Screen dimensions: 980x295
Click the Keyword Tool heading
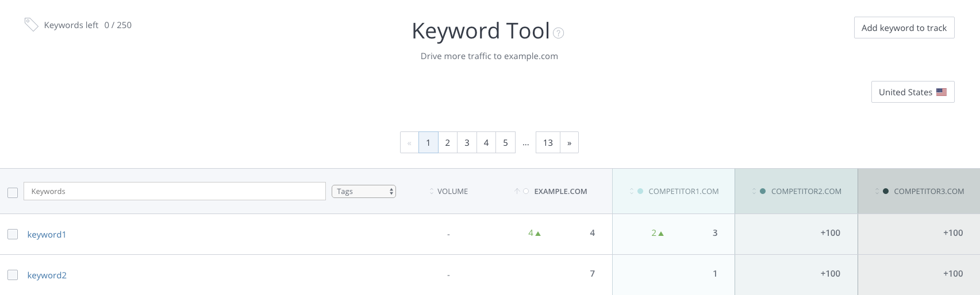481,31
